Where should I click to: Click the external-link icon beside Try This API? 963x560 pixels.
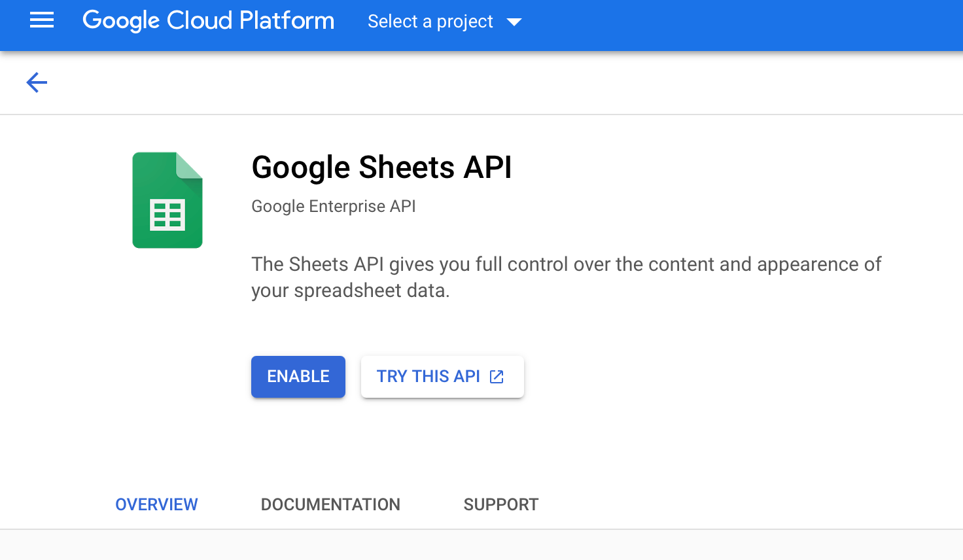(x=497, y=377)
